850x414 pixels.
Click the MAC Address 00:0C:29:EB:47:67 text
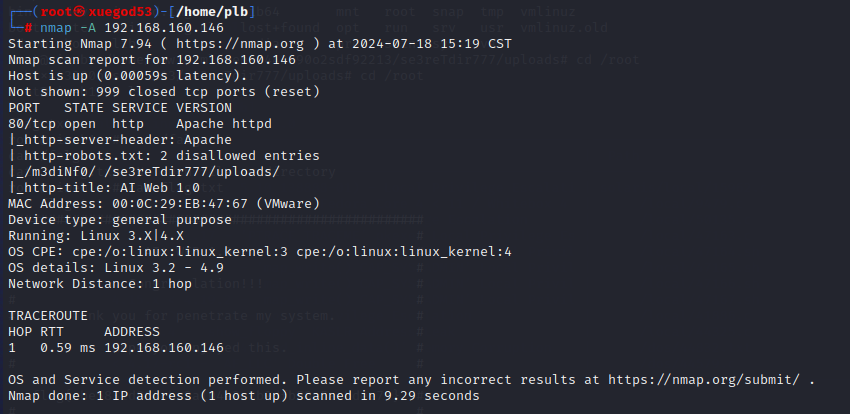pyautogui.click(x=128, y=204)
